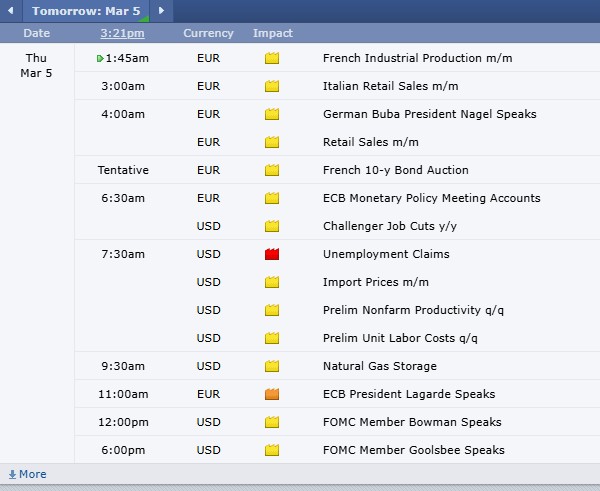Viewport: 600px width, 491px height.
Task: Click the 3:21pm time zone link
Action: tap(121, 33)
